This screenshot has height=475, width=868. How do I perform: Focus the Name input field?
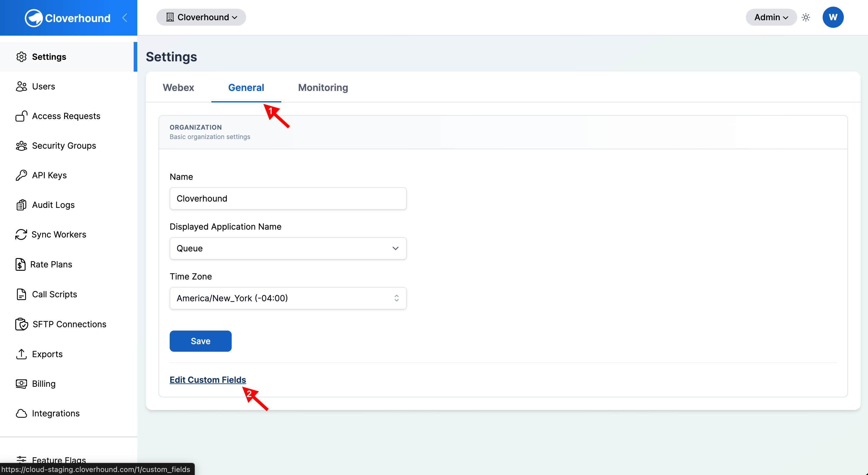click(288, 198)
